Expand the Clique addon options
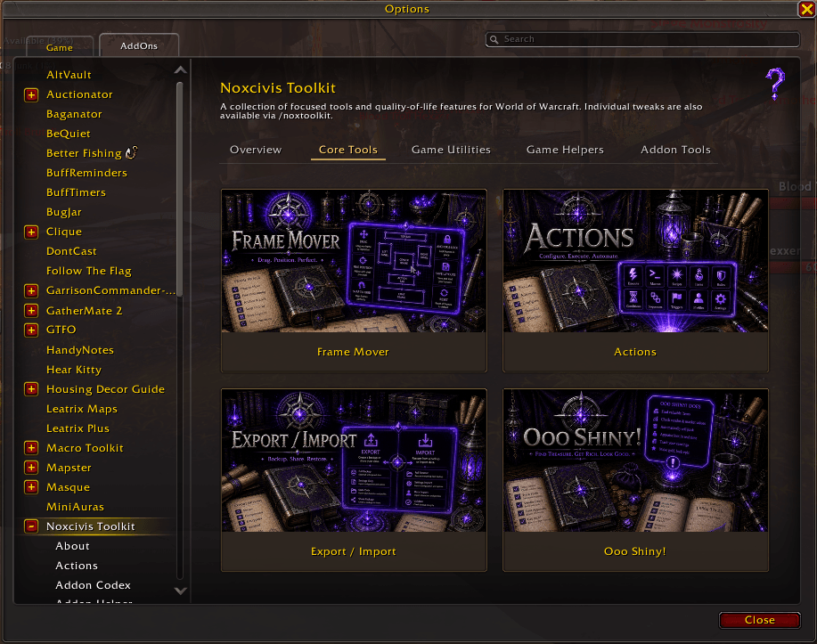The width and height of the screenshot is (817, 644). coord(31,232)
